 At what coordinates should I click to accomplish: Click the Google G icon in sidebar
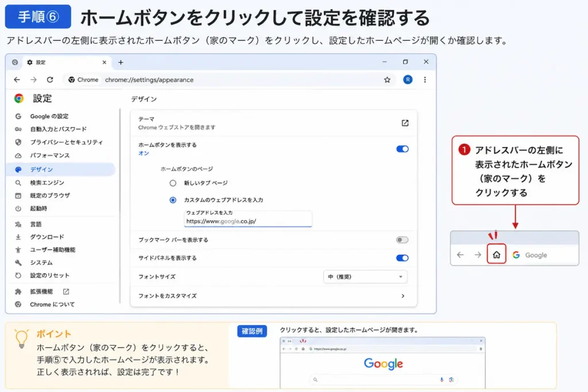[x=18, y=116]
